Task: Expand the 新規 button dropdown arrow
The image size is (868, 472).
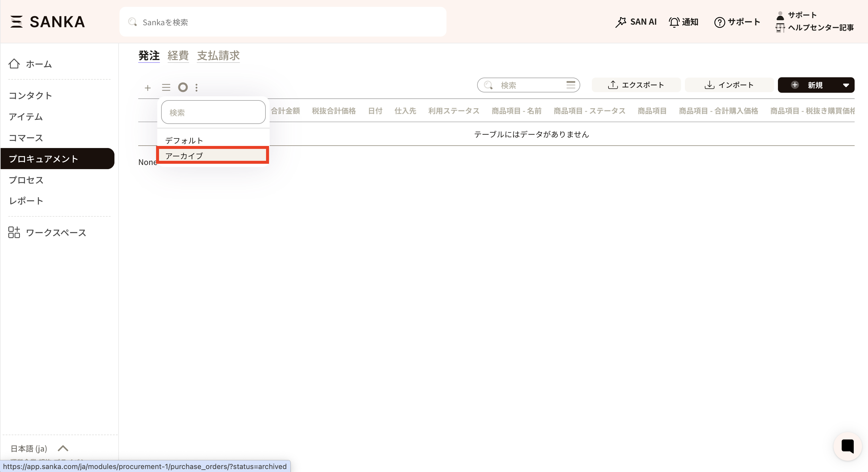Action: tap(846, 85)
